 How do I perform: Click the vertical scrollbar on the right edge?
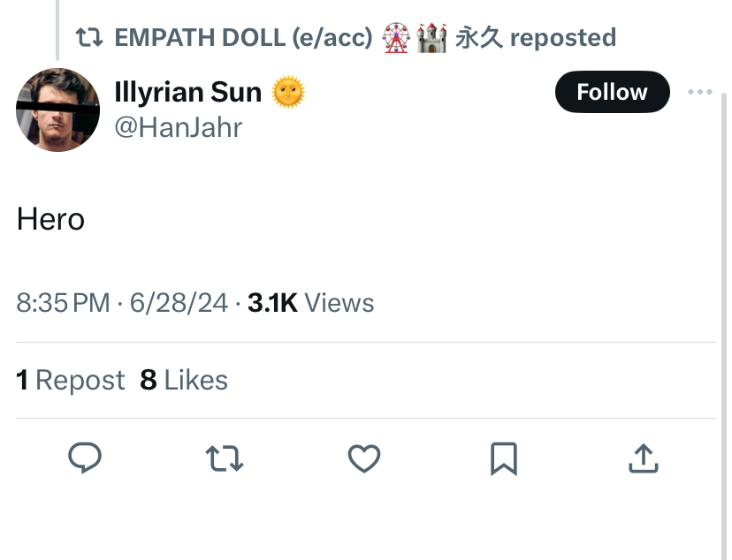[x=723, y=327]
